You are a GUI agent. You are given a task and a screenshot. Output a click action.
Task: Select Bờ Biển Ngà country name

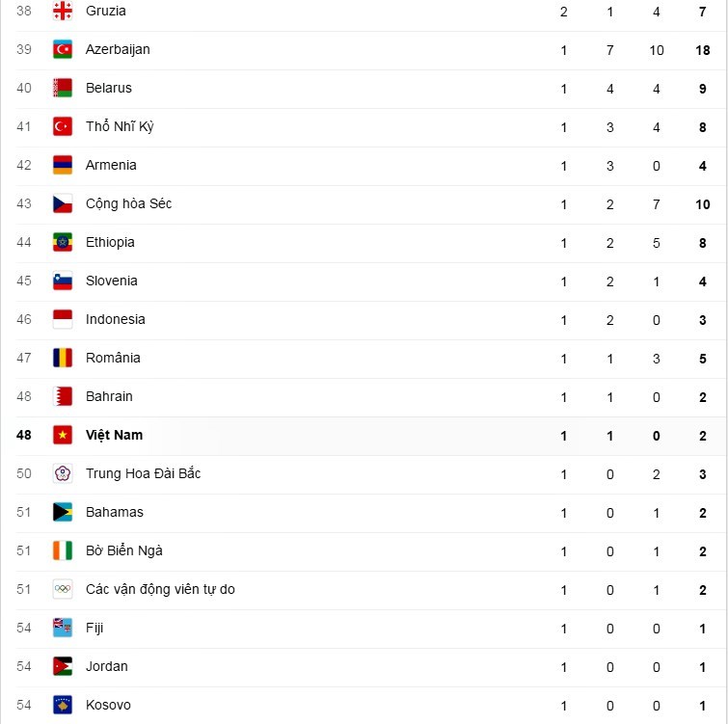tap(123, 550)
